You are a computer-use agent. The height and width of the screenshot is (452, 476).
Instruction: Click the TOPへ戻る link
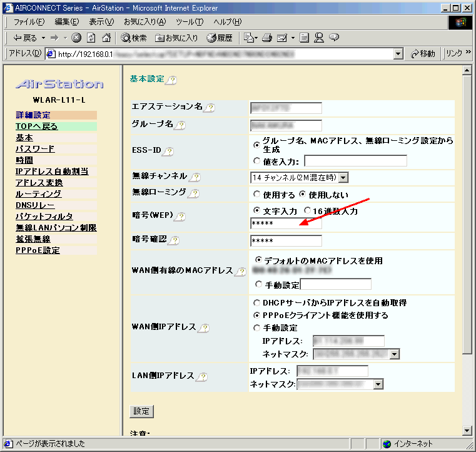pyautogui.click(x=36, y=126)
